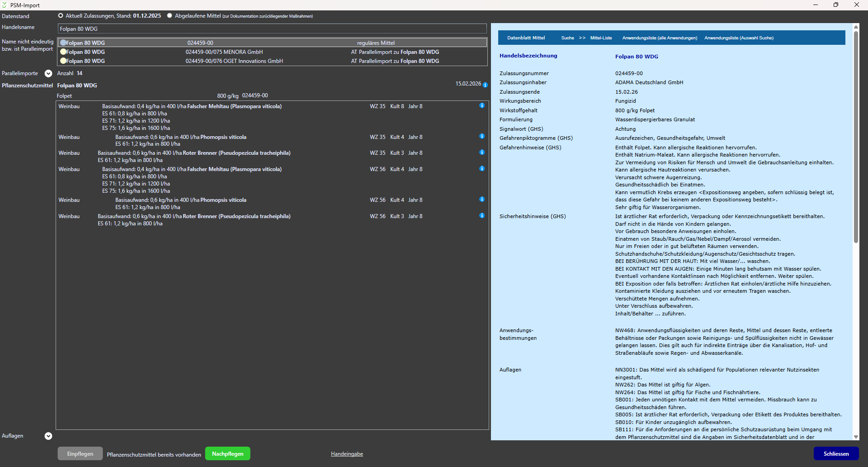Click info icon for Phomopsis viticola WZ 56
The width and height of the screenshot is (868, 467).
(482, 200)
